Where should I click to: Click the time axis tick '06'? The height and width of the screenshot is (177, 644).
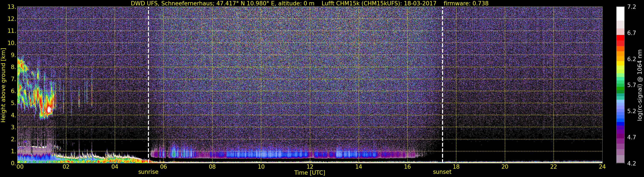[164, 167]
